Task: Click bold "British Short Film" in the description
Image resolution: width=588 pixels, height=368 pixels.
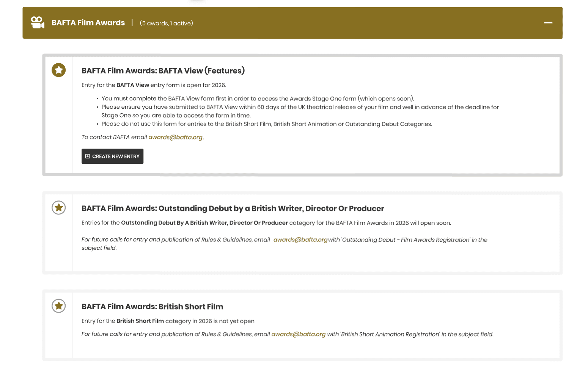Action: (x=140, y=321)
